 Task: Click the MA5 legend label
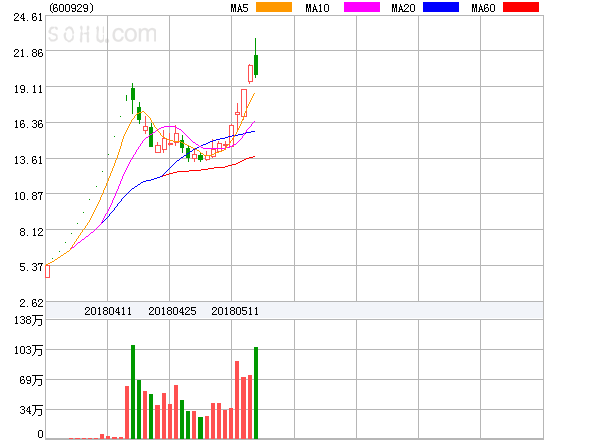click(239, 8)
